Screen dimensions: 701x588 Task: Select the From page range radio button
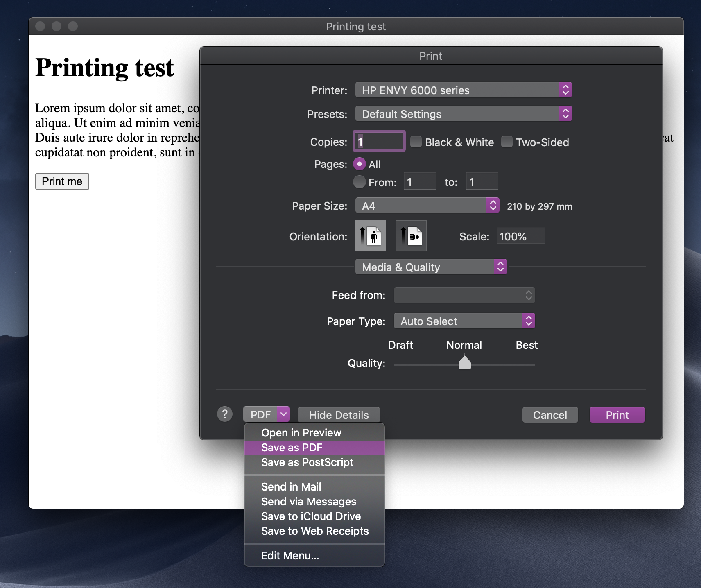point(360,182)
